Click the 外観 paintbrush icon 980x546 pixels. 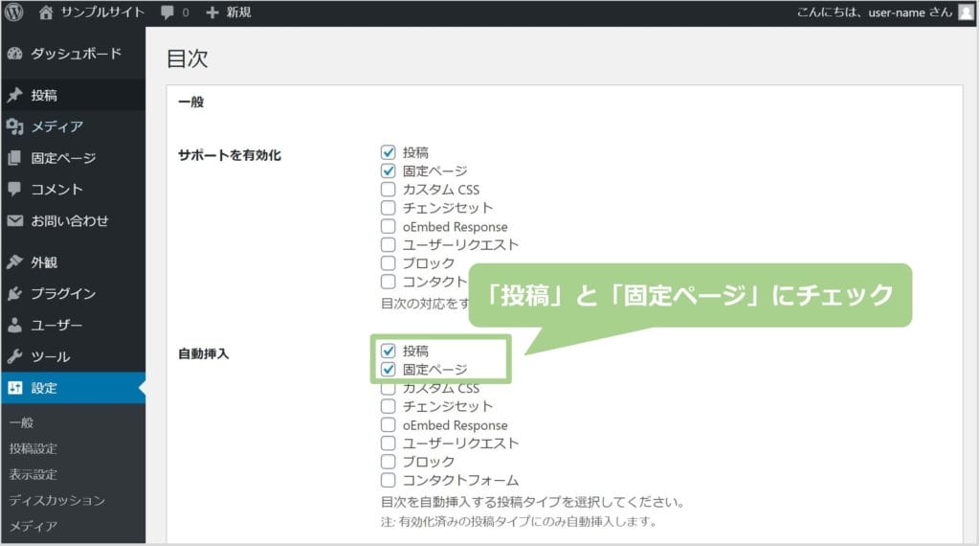(14, 262)
